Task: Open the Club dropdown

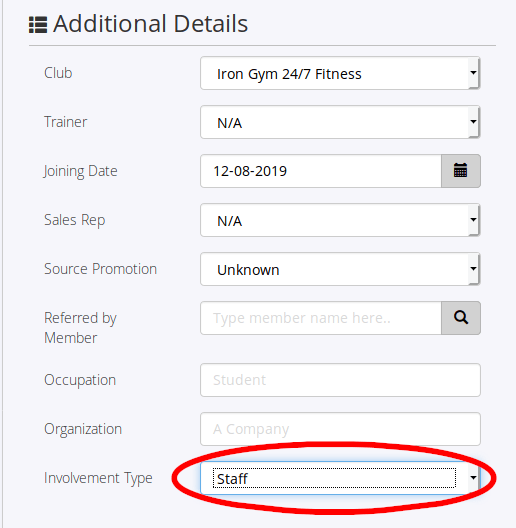Action: point(340,73)
